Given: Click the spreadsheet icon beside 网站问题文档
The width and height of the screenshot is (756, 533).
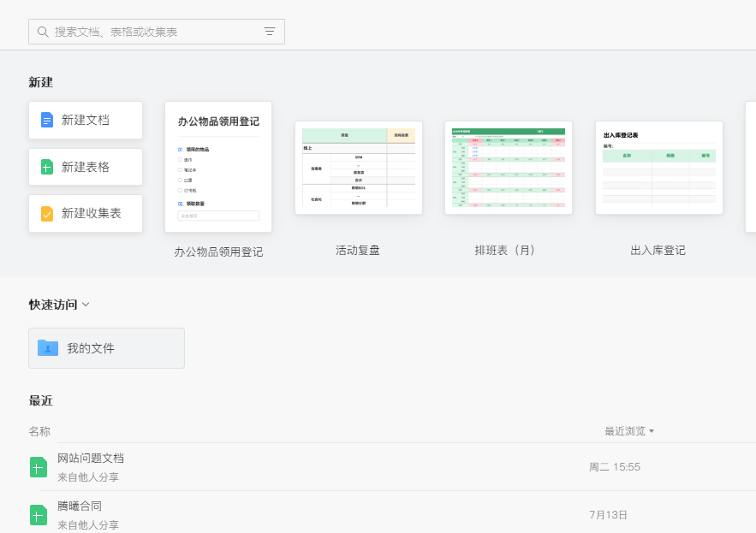Looking at the screenshot, I should coord(38,467).
